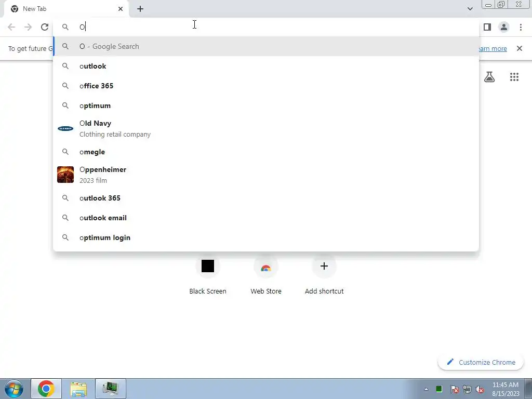Open the Action Center flag icon
Viewport: 532px width, 399px height.
point(454,389)
